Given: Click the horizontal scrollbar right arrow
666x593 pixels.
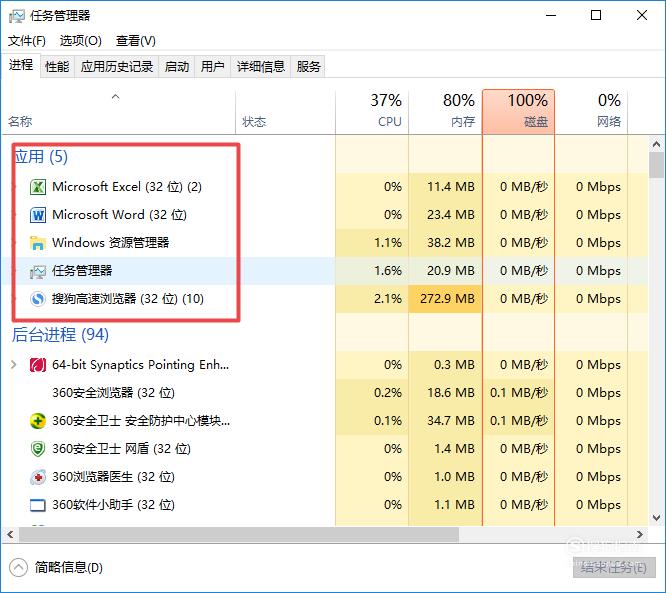Looking at the screenshot, I should pos(640,534).
